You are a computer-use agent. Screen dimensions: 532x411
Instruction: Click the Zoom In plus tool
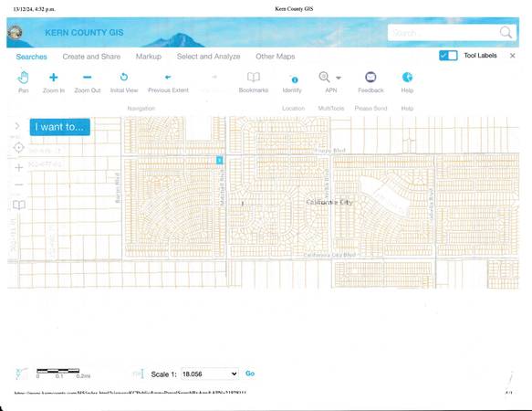tap(53, 78)
